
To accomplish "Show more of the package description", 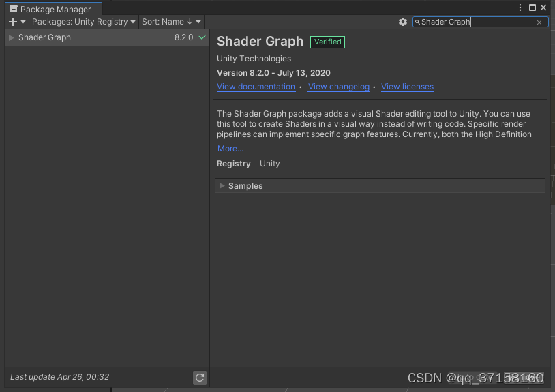I will pyautogui.click(x=230, y=149).
